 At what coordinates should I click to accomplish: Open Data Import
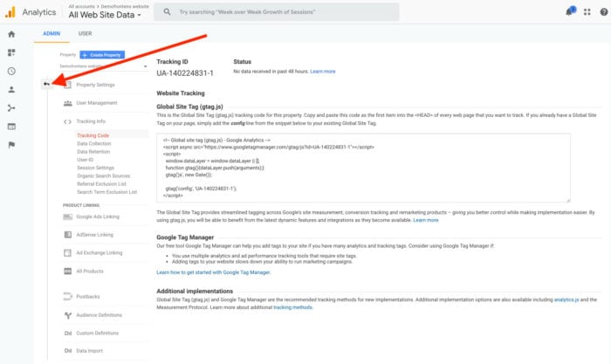[90, 351]
